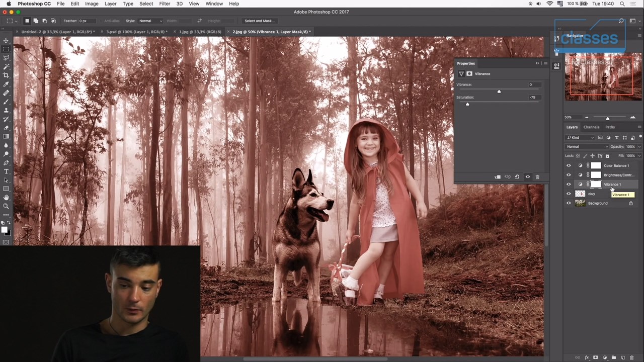The height and width of the screenshot is (362, 644).
Task: Select the Pen tool
Action: point(6,163)
